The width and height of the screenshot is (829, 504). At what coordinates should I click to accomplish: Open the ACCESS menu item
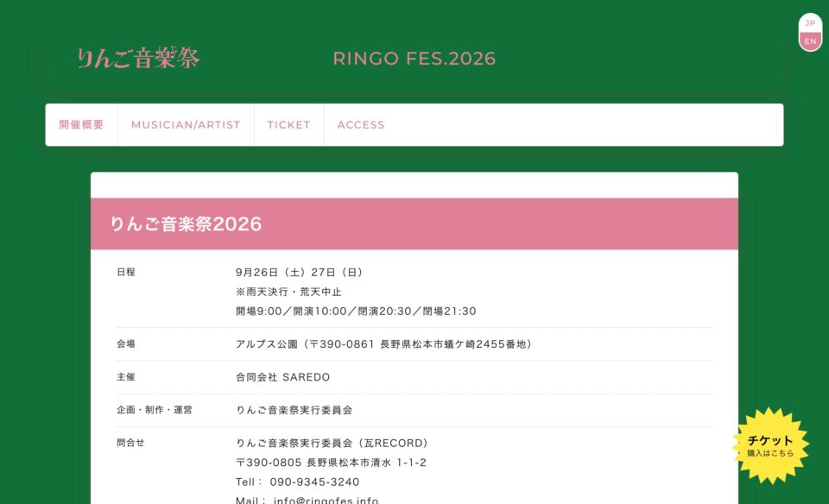tap(361, 124)
